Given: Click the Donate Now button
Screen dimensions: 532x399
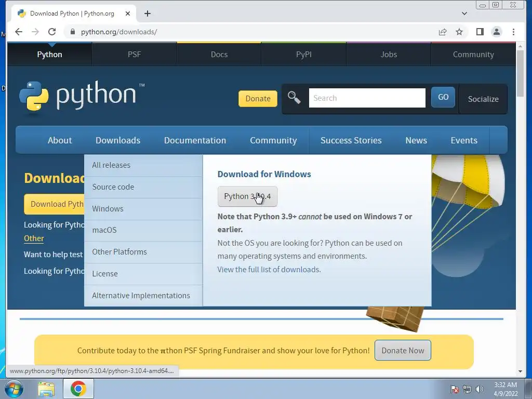Looking at the screenshot, I should pos(403,351).
